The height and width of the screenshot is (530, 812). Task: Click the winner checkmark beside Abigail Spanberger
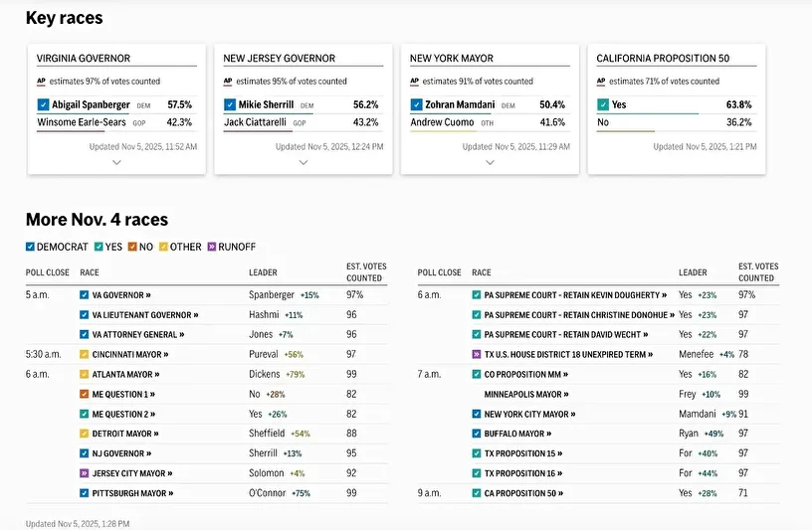coord(43,104)
